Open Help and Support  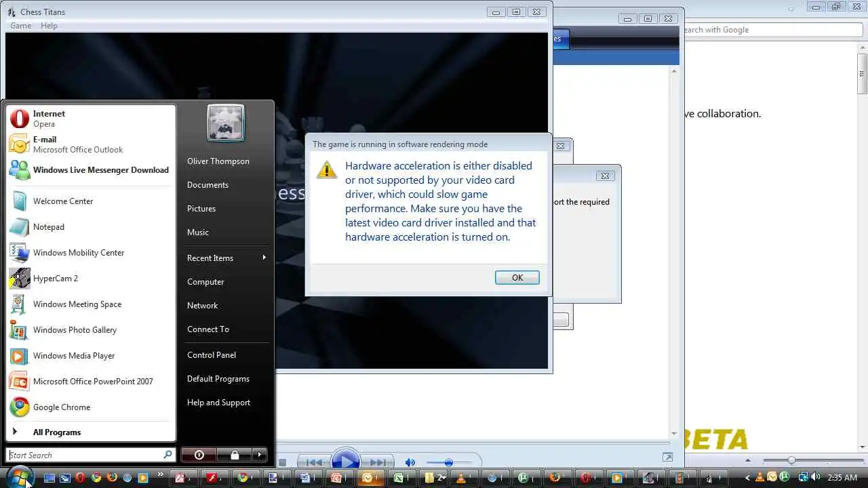(x=218, y=403)
